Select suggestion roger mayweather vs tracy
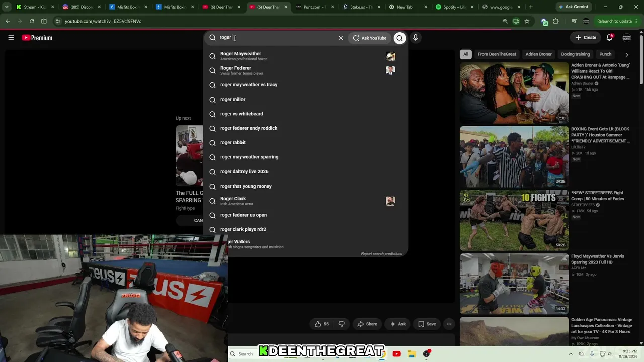 pyautogui.click(x=305, y=85)
